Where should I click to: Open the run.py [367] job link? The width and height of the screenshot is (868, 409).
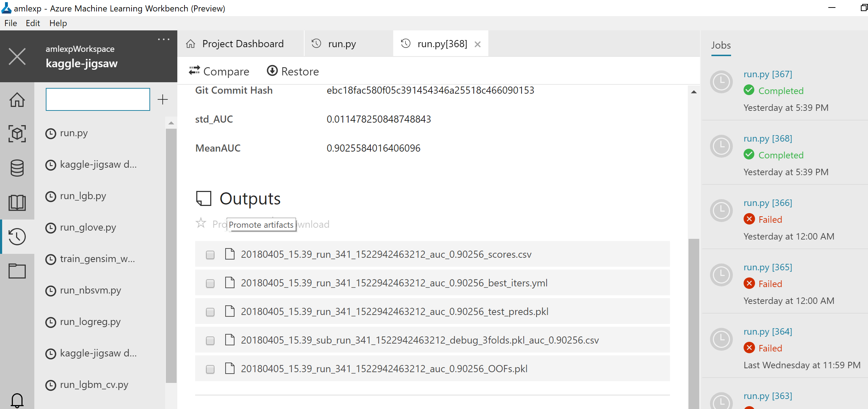tap(768, 74)
